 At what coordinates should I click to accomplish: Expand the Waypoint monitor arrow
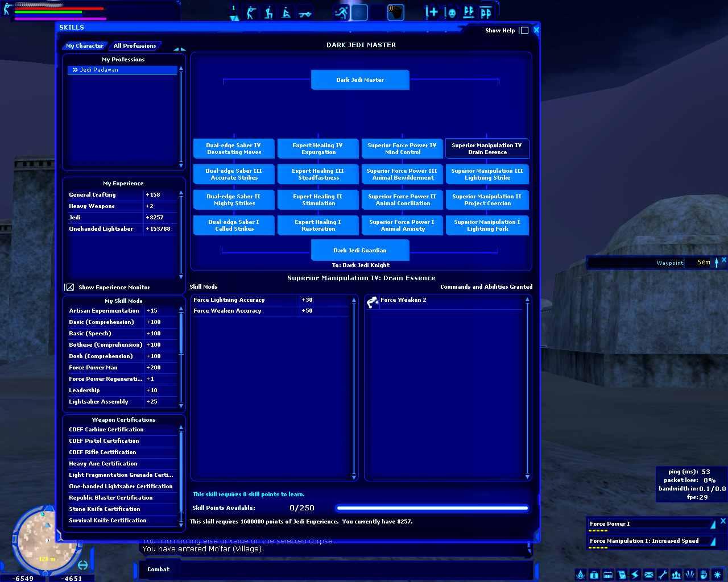(x=717, y=262)
